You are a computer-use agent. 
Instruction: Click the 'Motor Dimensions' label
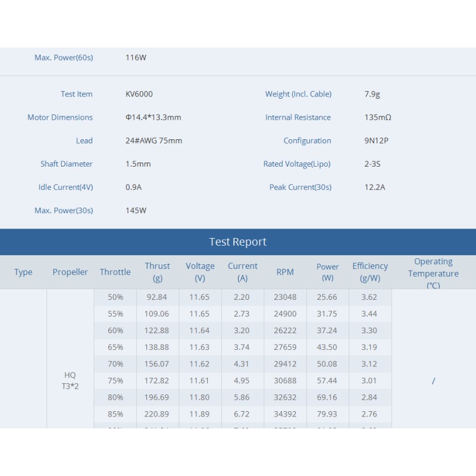(60, 117)
